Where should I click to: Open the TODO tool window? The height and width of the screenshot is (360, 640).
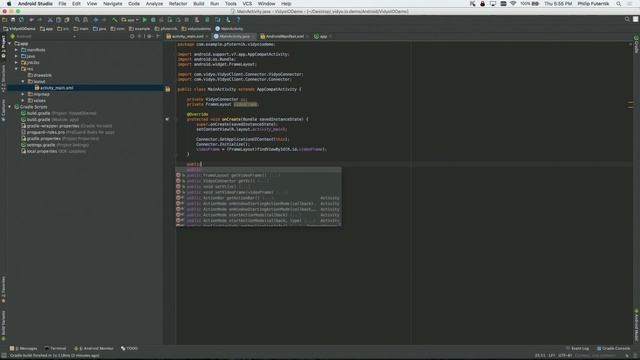click(129, 349)
